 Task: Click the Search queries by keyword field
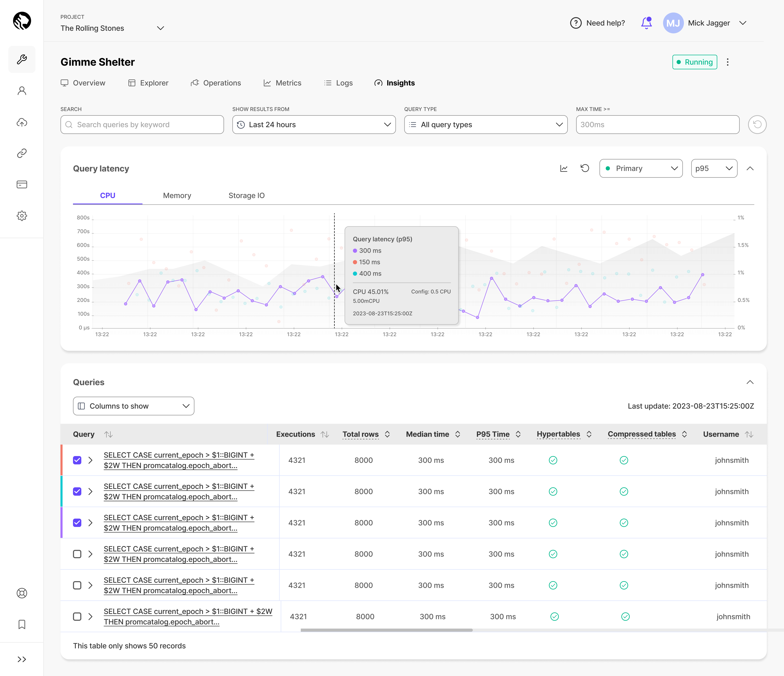[142, 124]
